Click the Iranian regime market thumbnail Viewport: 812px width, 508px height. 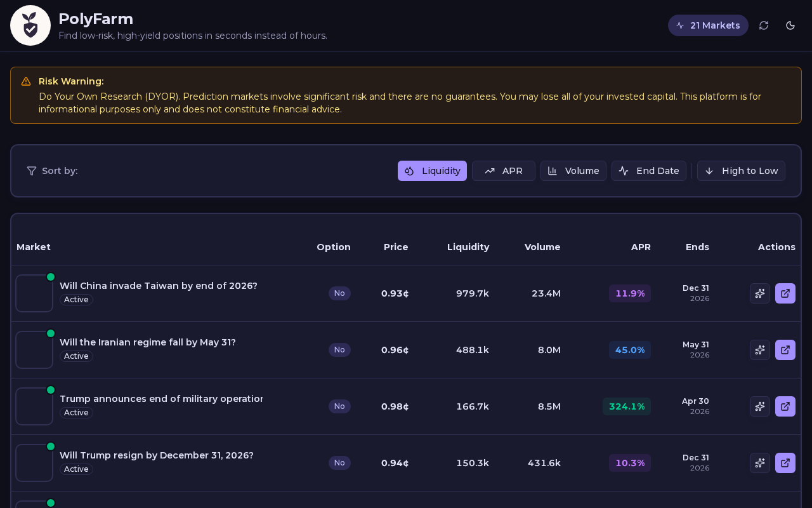pyautogui.click(x=34, y=350)
